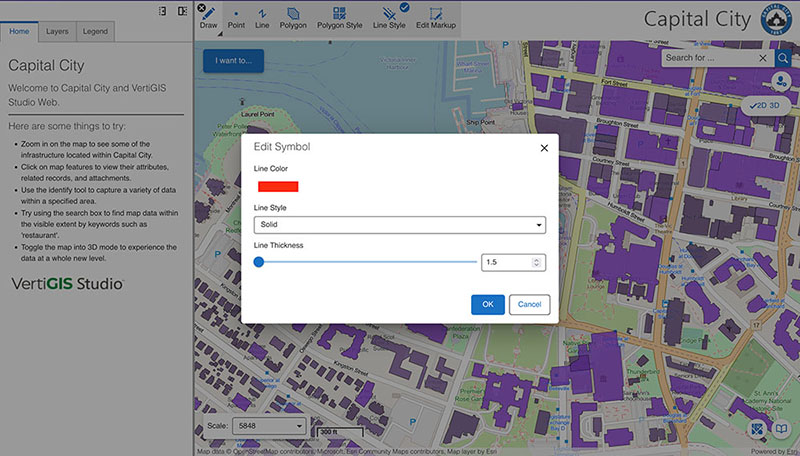The width and height of the screenshot is (800, 456).
Task: Choose the Line markup tool
Action: (x=262, y=18)
